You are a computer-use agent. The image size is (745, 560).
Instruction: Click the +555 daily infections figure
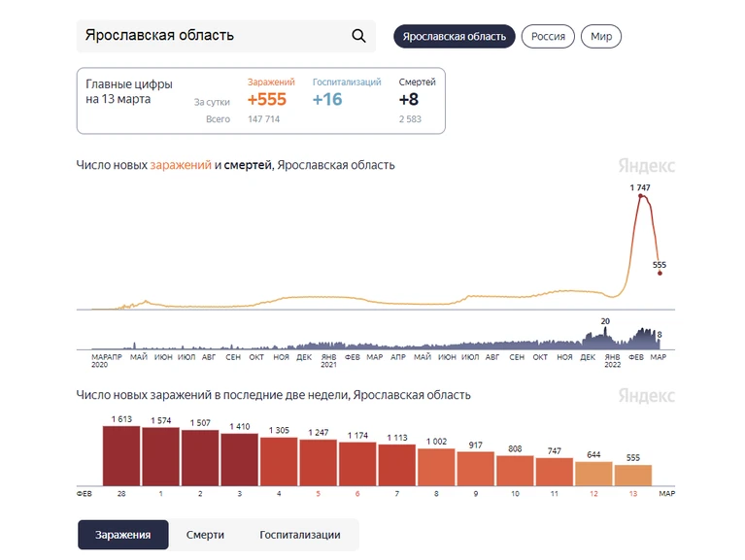click(x=267, y=99)
